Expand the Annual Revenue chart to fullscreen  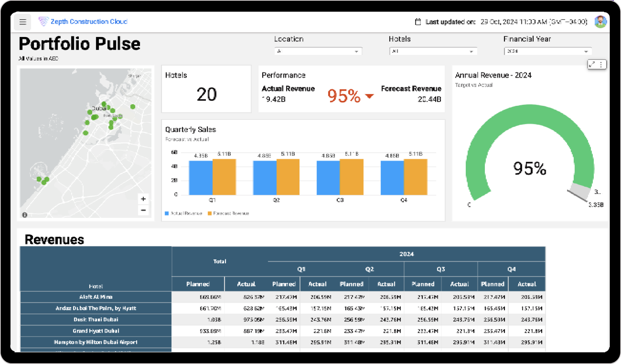tap(592, 64)
